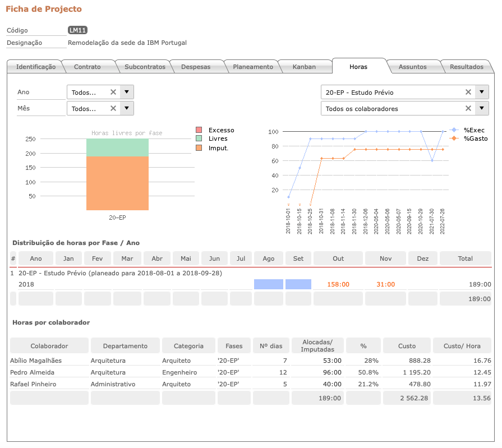Go to the Despesas tab

[196, 67]
